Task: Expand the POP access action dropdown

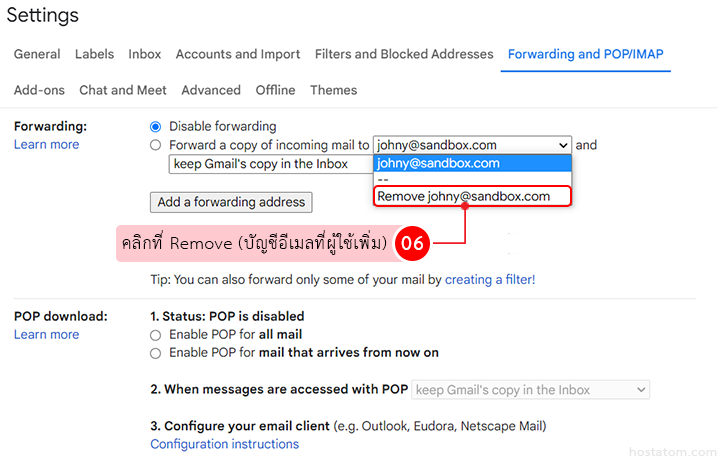Action: (x=530, y=390)
